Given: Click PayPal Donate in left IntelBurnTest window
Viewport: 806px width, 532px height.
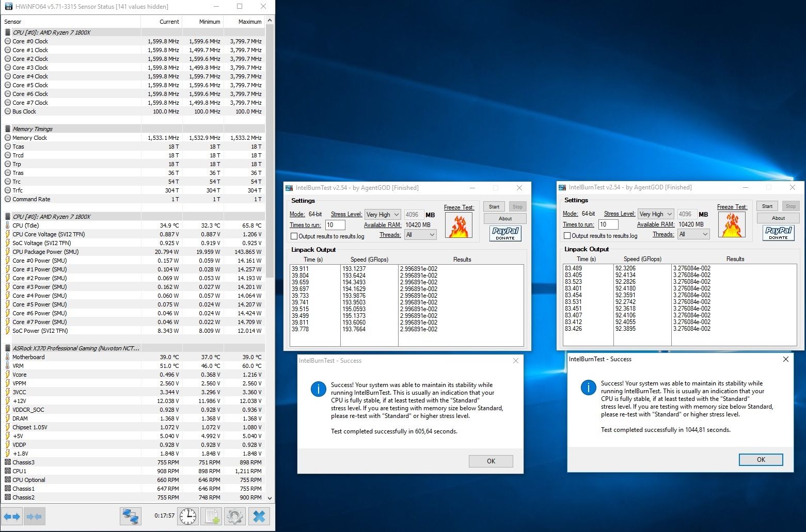Looking at the screenshot, I should (505, 234).
